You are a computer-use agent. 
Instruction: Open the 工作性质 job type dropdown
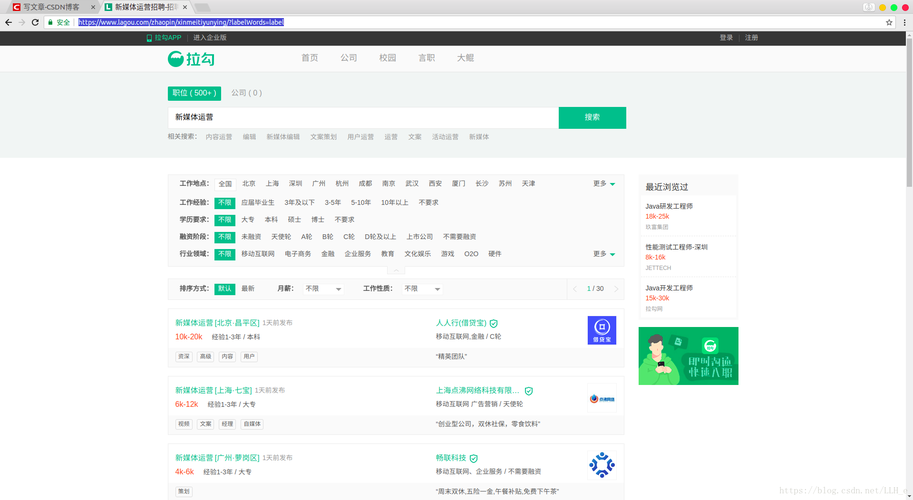[x=422, y=289]
